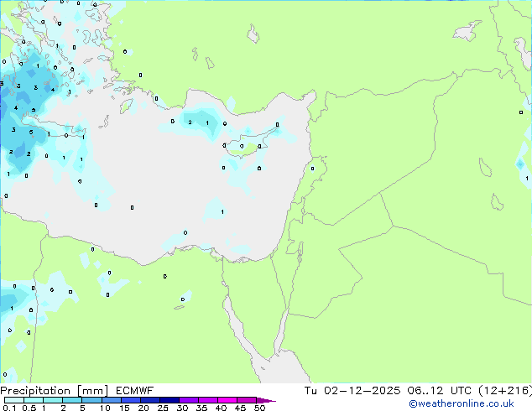Click the arrow tip above 50 on legend
532x411 pixels.
[x=266, y=400]
